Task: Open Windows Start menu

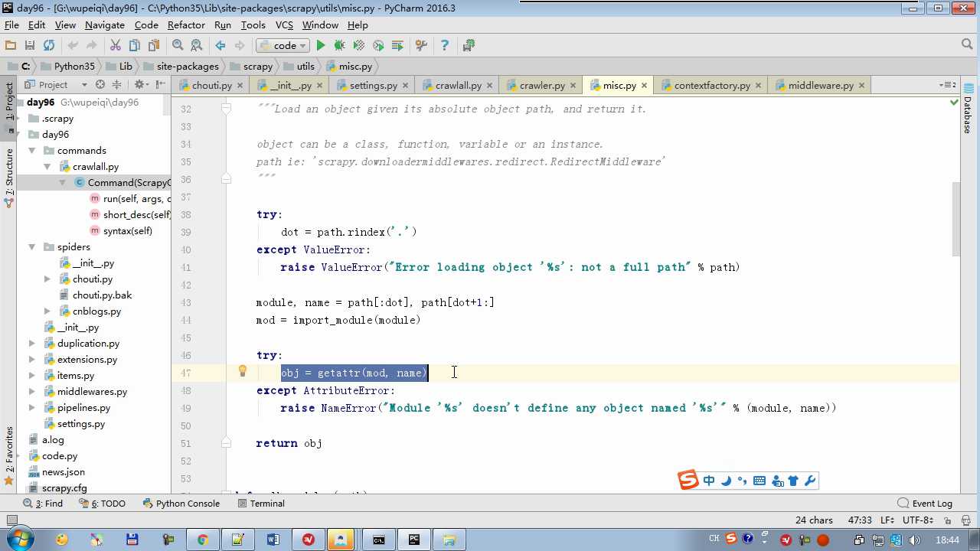Action: coord(19,540)
